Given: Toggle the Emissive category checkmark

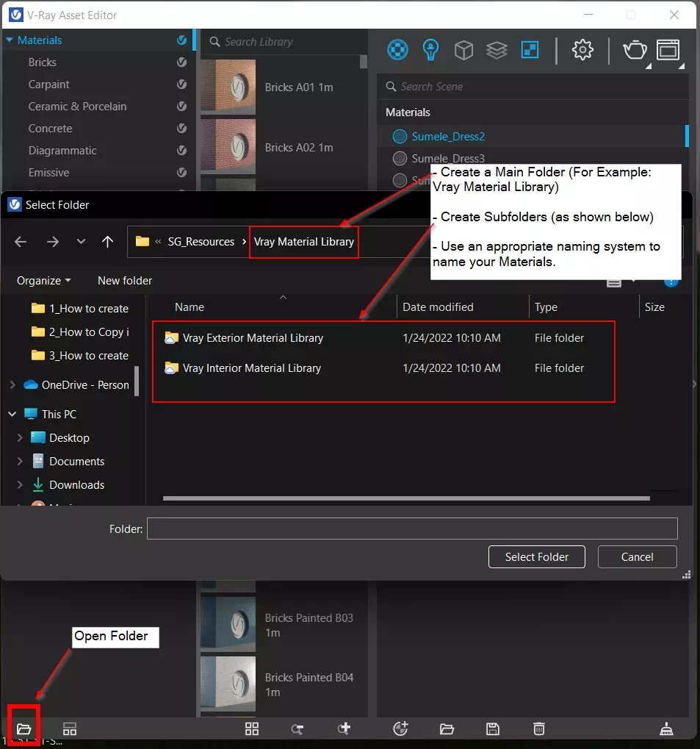Looking at the screenshot, I should click(181, 173).
